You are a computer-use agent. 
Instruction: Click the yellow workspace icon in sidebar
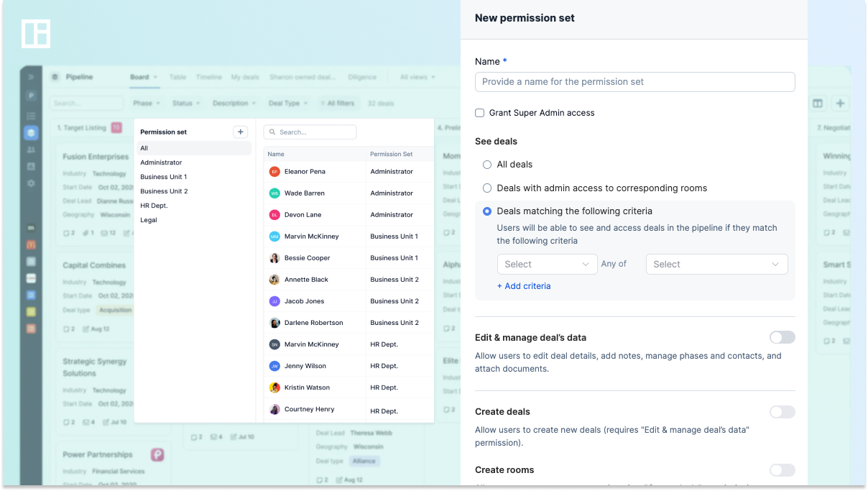pos(31,311)
